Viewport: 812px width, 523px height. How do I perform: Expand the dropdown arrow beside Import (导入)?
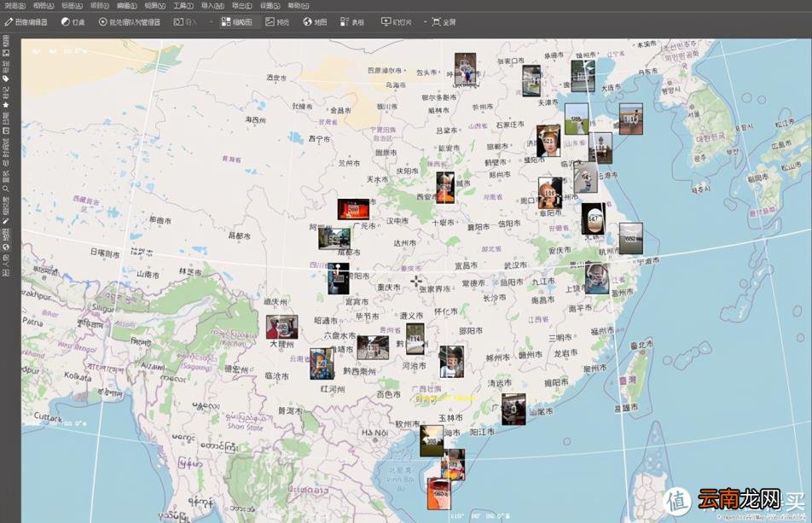coord(212,22)
